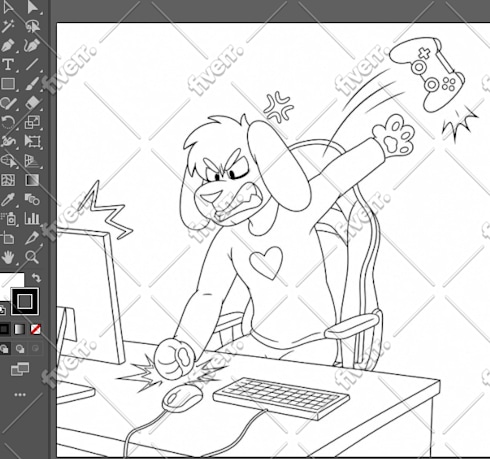The image size is (490, 459).
Task: Select the Scale tool
Action: pos(32,122)
